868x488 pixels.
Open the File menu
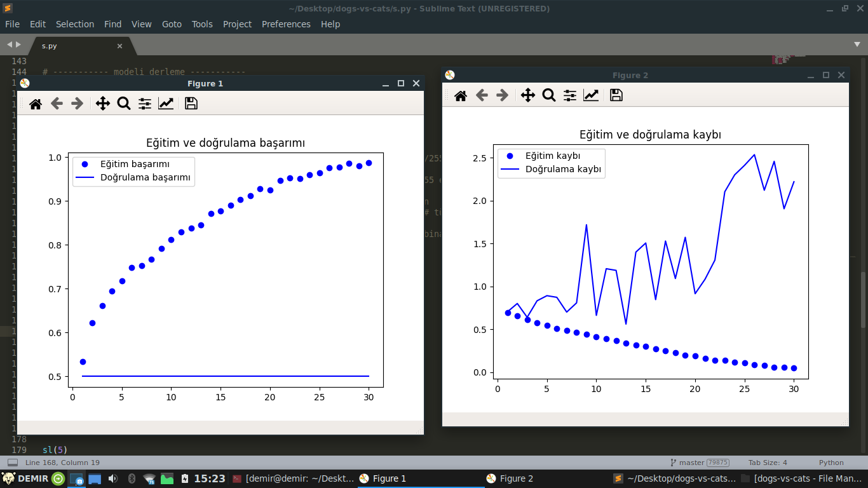[12, 24]
